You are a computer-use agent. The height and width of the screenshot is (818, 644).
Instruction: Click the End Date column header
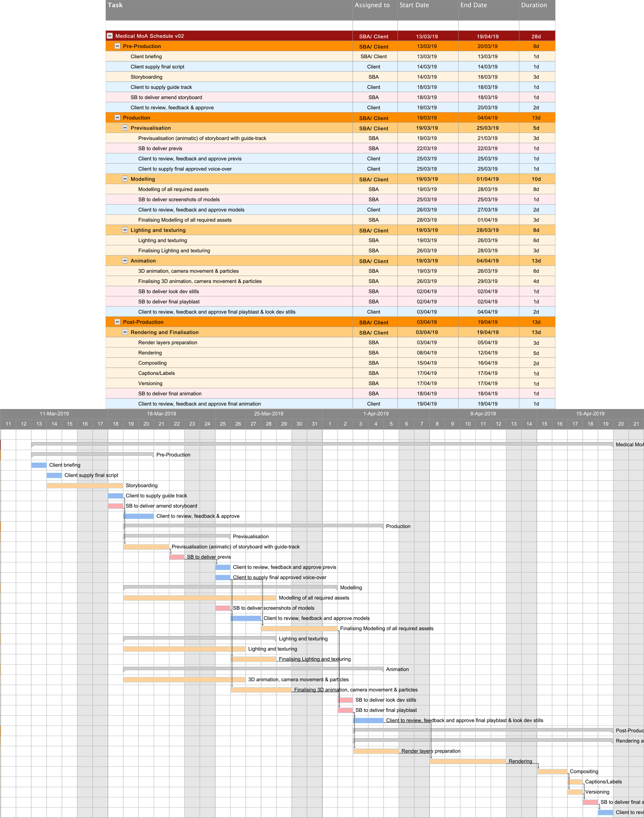pos(488,10)
